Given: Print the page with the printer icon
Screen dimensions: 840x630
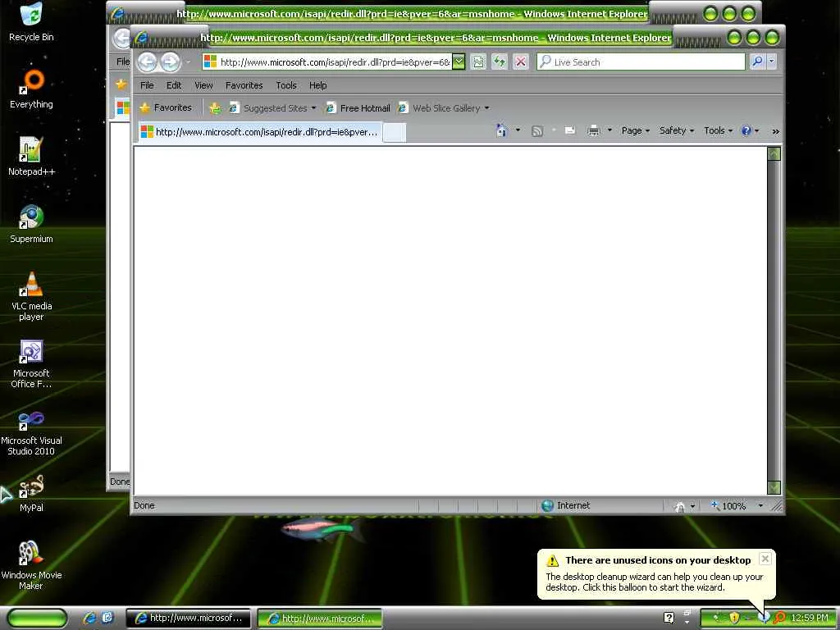Looking at the screenshot, I should [x=594, y=130].
